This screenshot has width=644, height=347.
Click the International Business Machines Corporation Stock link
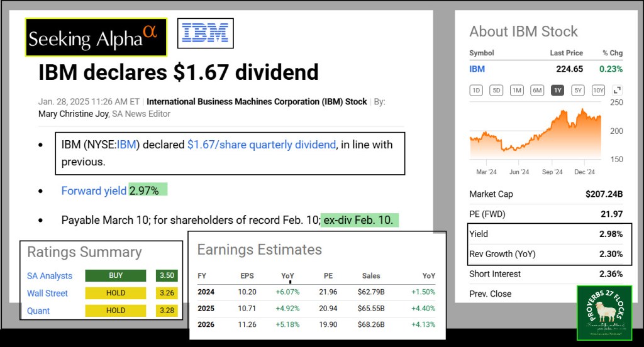tap(257, 101)
